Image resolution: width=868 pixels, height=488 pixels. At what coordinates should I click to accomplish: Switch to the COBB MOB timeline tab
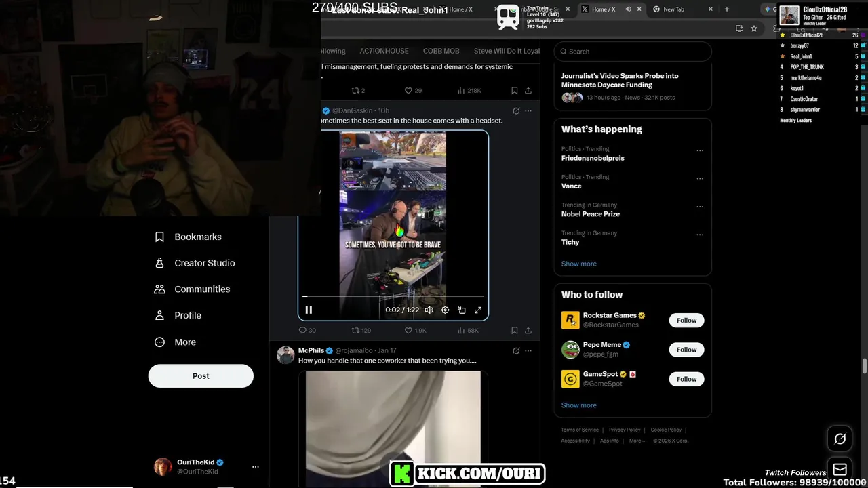(441, 51)
